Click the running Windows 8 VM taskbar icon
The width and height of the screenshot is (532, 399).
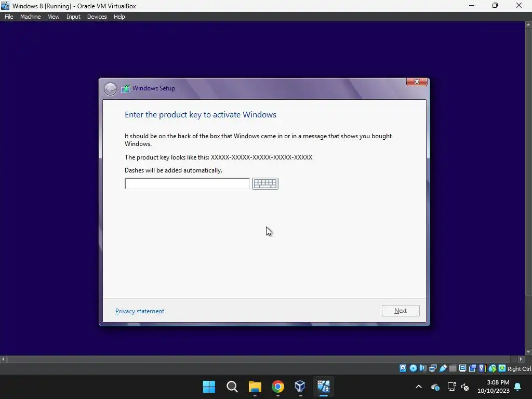[x=323, y=387]
